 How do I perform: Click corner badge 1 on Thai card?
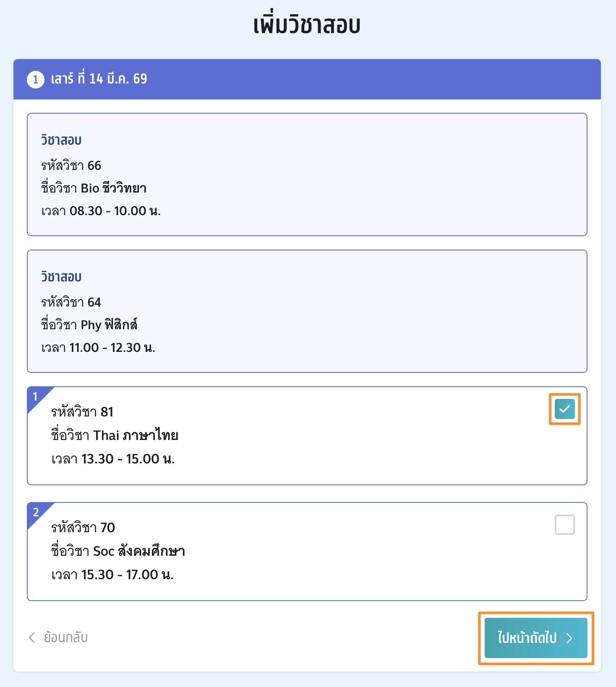pyautogui.click(x=36, y=397)
